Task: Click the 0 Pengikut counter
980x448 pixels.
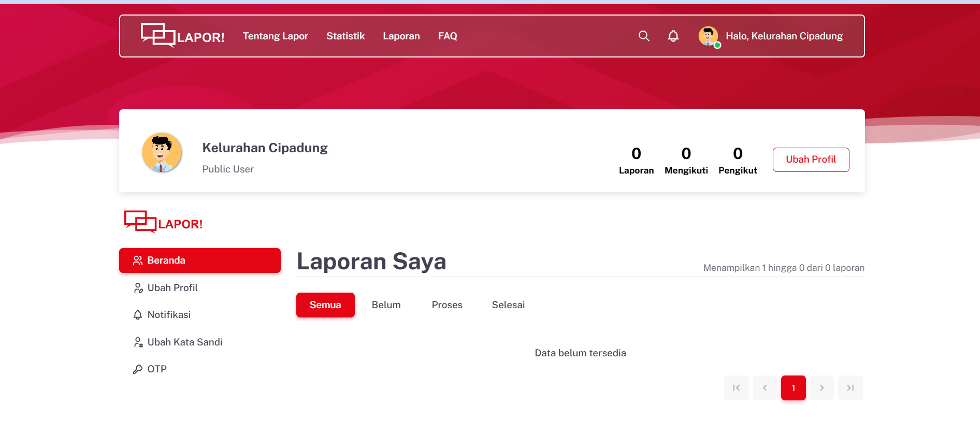Action: pos(738,161)
